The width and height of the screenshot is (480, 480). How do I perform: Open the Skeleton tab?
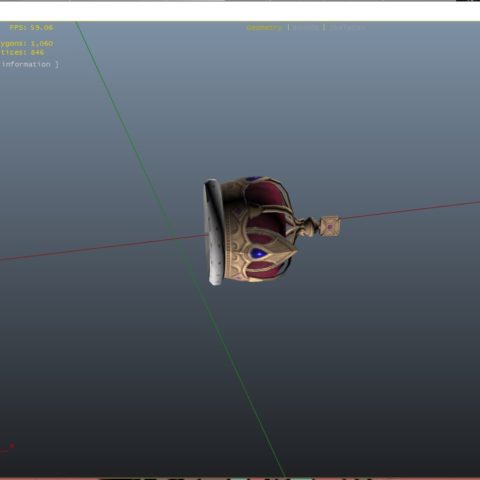point(347,28)
